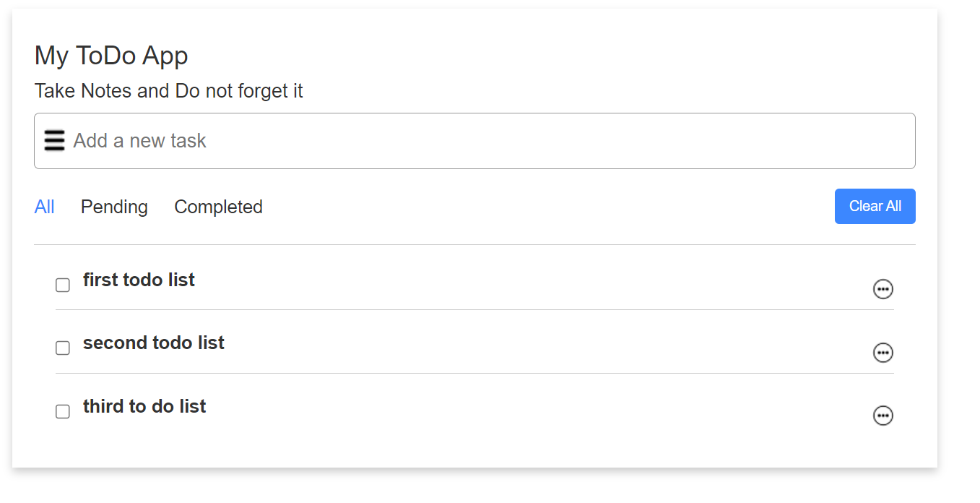Image resolution: width=980 pixels, height=503 pixels.
Task: Focus the Add a new task field
Action: tap(474, 141)
